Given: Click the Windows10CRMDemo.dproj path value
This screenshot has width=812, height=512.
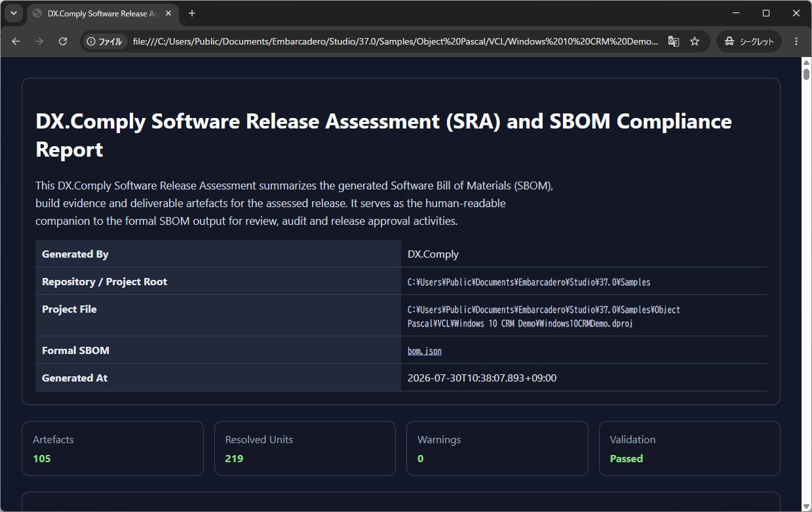Looking at the screenshot, I should click(544, 317).
